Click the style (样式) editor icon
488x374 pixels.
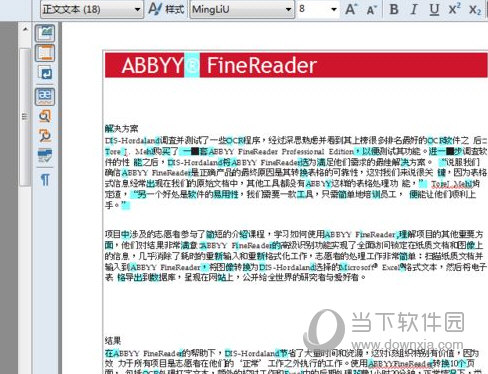pos(166,9)
